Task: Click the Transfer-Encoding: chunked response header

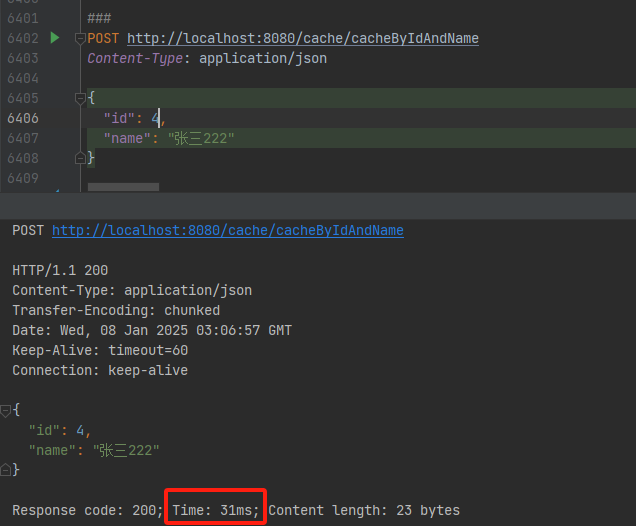Action: (116, 310)
